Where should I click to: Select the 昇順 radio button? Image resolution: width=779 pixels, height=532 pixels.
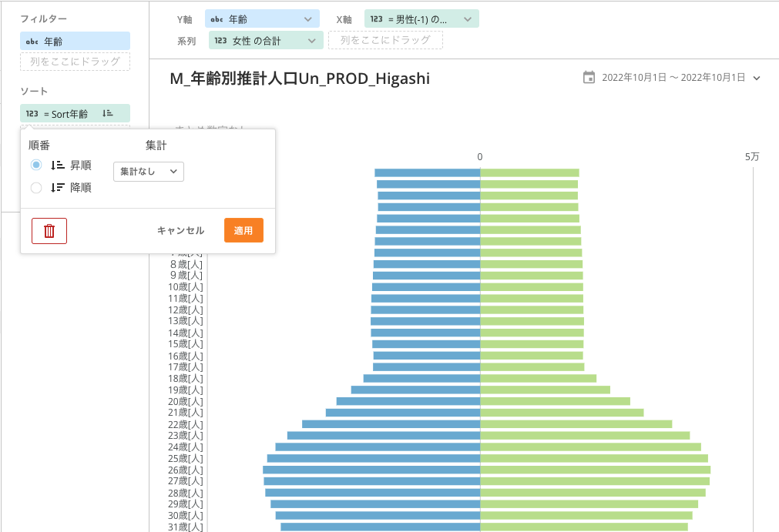[x=35, y=165]
